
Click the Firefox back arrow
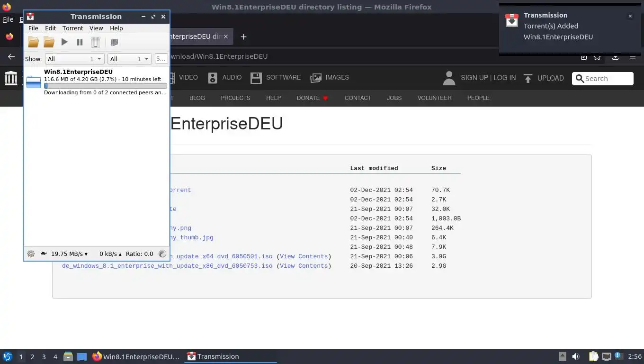[11, 56]
